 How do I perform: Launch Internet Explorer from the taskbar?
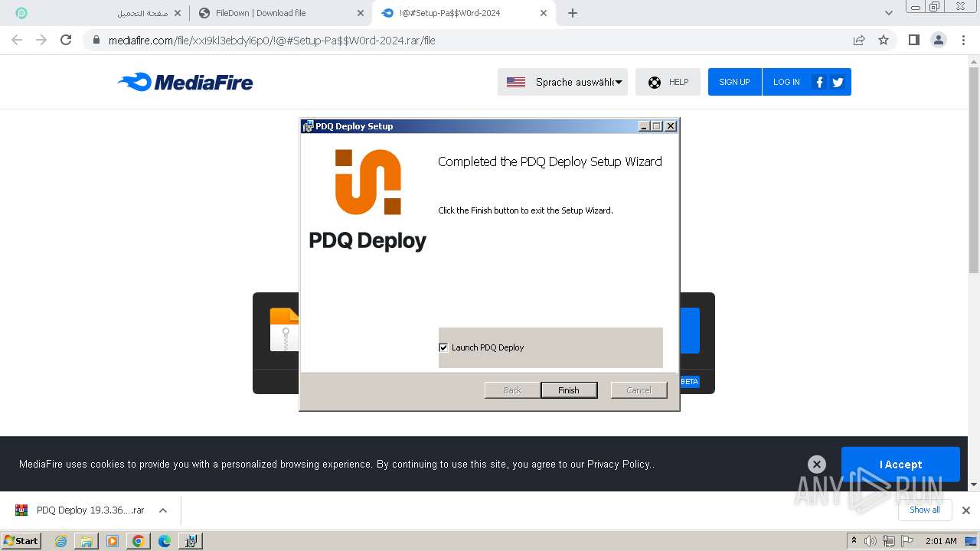point(61,541)
